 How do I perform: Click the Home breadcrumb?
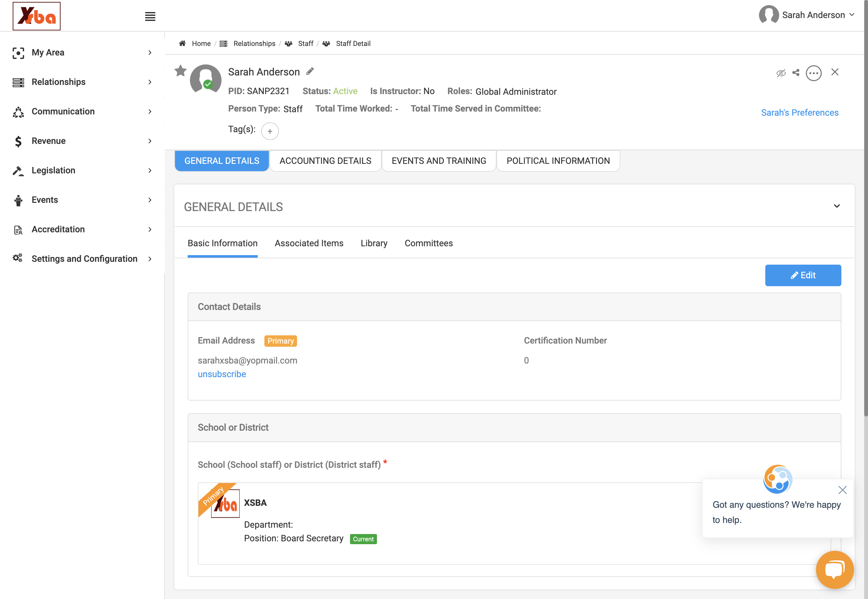[x=201, y=43]
